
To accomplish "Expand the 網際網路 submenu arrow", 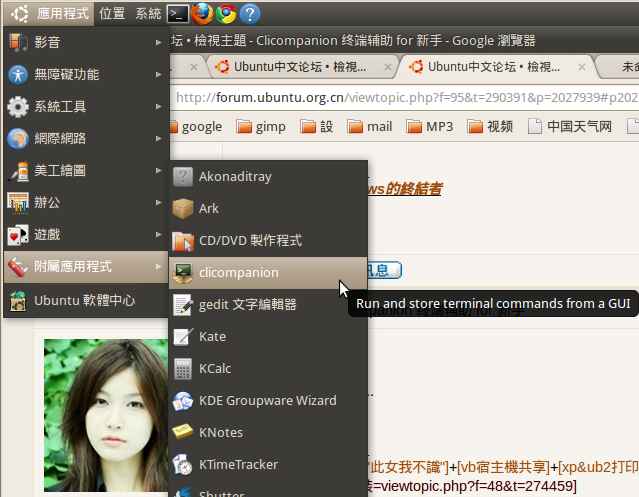I will [x=159, y=139].
